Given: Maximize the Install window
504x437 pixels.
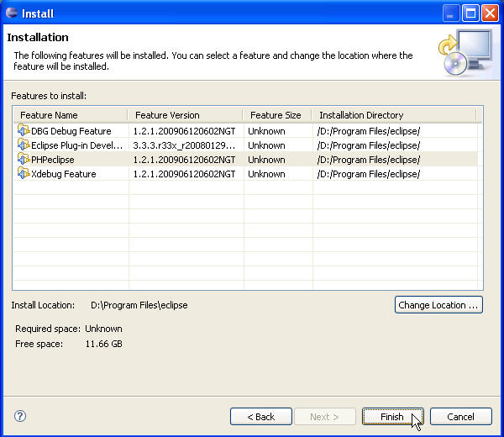Looking at the screenshot, I should click(470, 13).
